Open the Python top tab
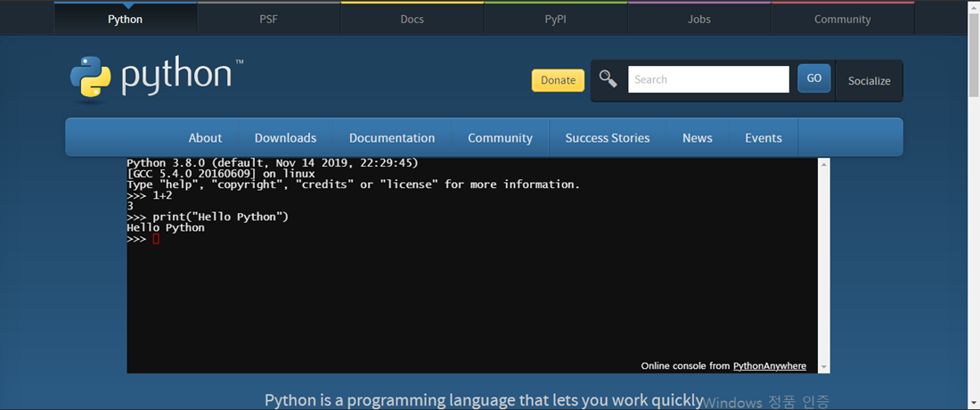 coord(125,19)
